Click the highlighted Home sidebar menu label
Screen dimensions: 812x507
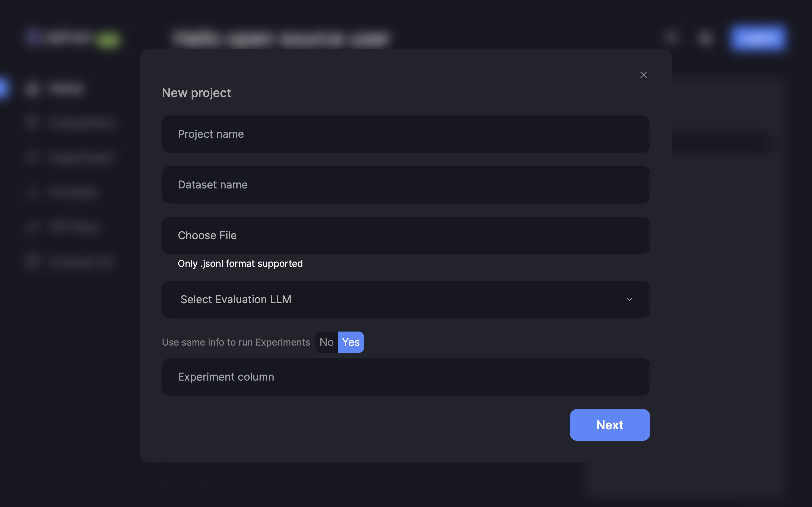[x=66, y=89]
